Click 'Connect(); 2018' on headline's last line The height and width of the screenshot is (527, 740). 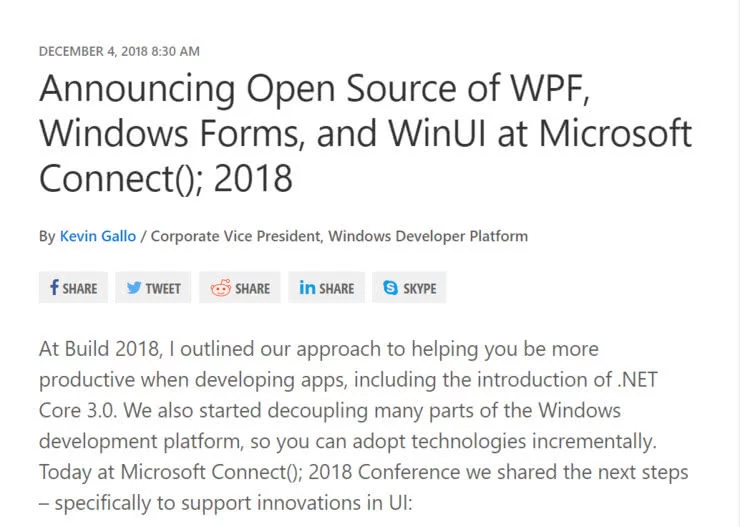point(166,177)
